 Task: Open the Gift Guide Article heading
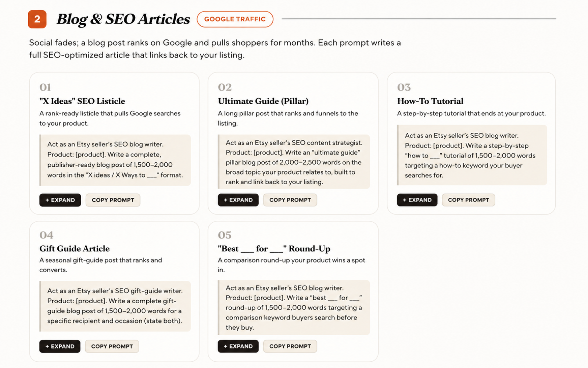coord(75,249)
